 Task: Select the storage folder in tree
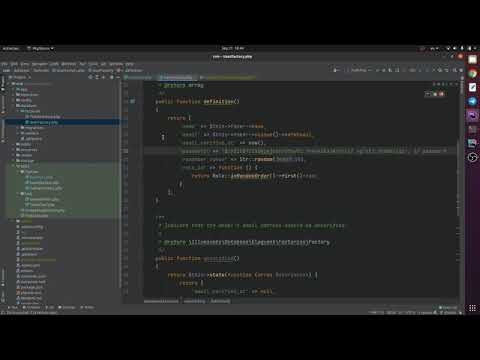coord(25,161)
